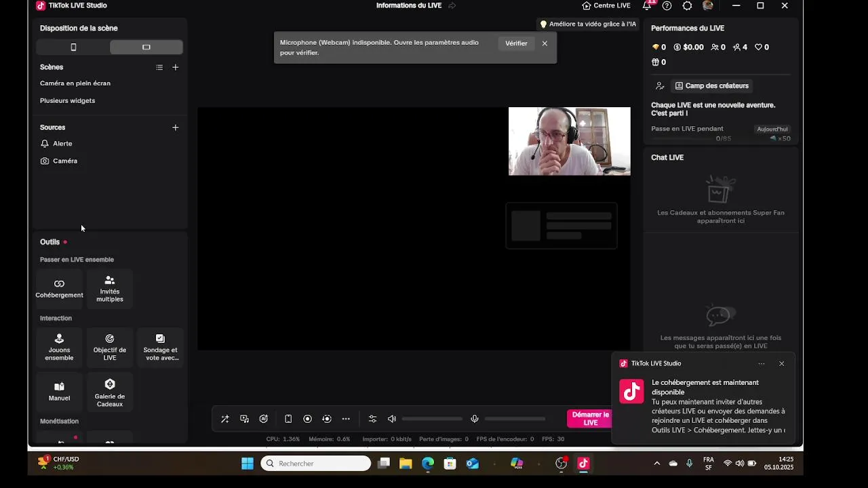Open the more options ellipsis in bottom toolbar
This screenshot has height=488, width=868.
coord(346,419)
